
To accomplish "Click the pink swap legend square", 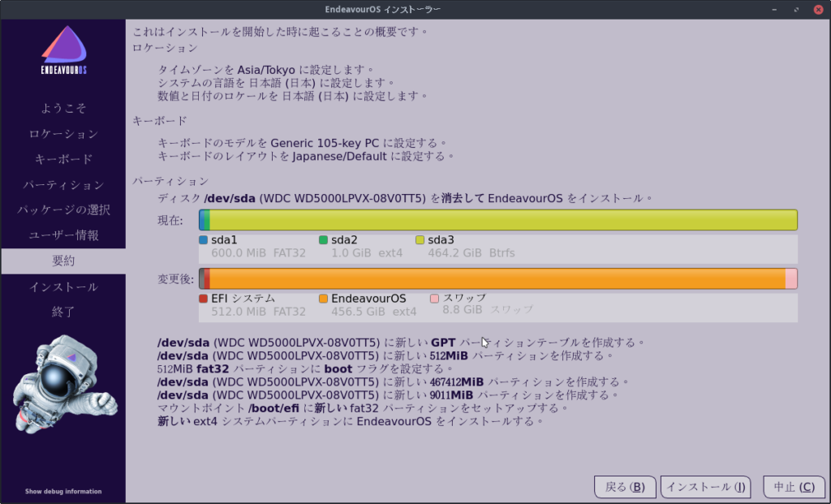I will click(x=434, y=299).
